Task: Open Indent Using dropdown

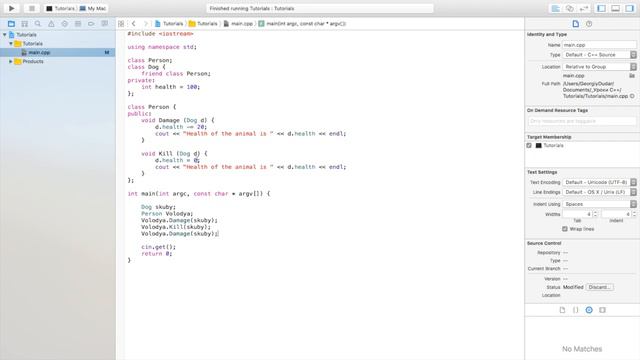Action: tap(599, 204)
